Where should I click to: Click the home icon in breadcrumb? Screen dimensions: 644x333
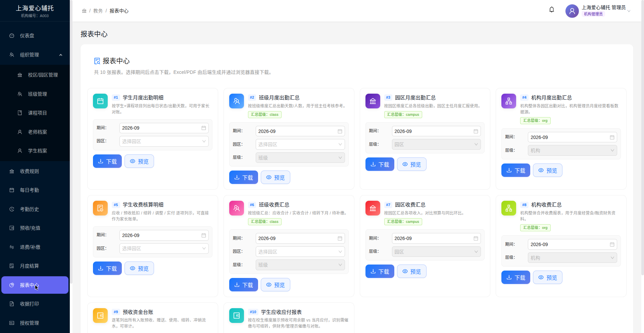(84, 11)
